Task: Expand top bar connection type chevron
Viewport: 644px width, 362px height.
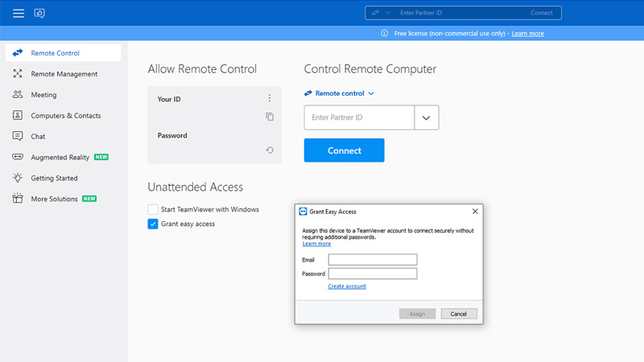Action: 388,13
